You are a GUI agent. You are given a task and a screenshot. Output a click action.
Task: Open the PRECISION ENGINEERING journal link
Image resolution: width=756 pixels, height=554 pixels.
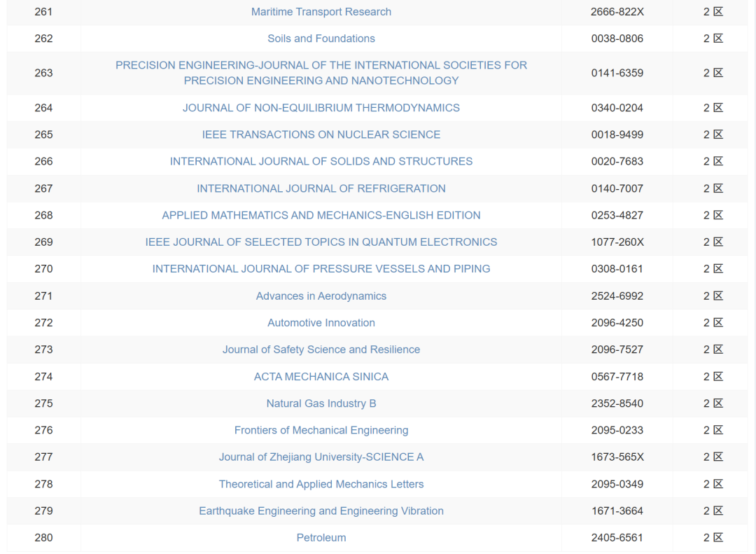(x=321, y=73)
